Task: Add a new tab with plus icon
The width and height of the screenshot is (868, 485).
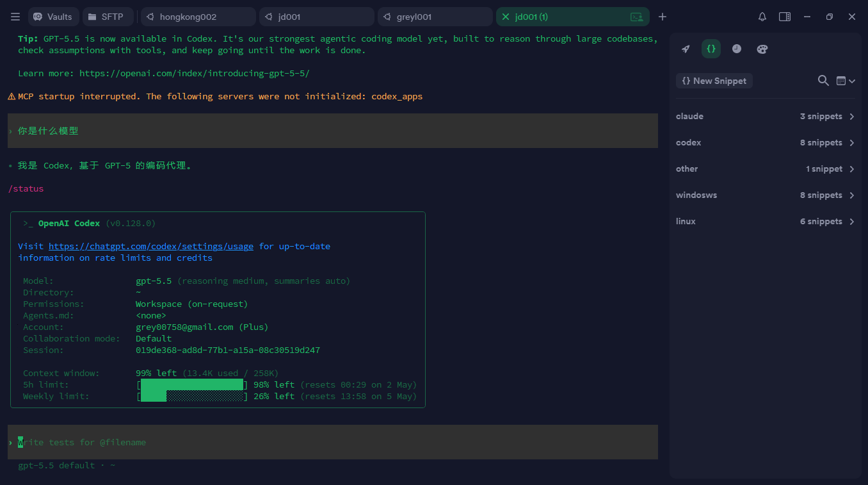Action: coord(663,17)
